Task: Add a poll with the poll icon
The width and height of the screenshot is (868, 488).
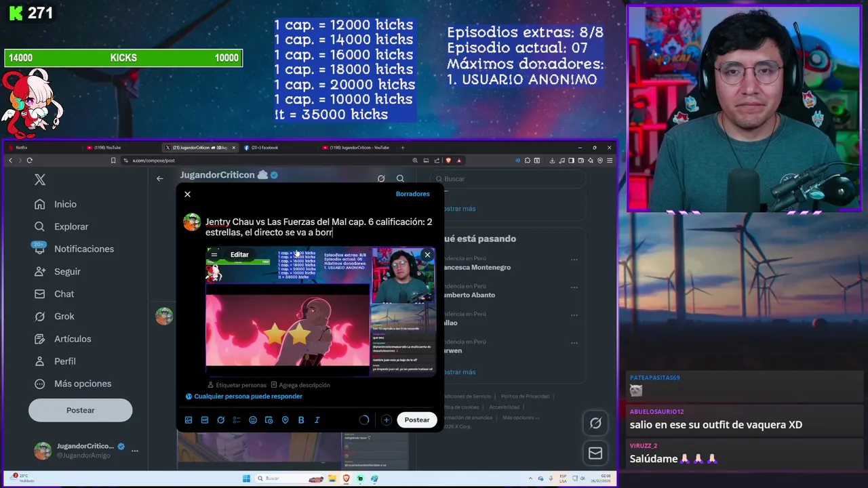Action: [x=237, y=420]
